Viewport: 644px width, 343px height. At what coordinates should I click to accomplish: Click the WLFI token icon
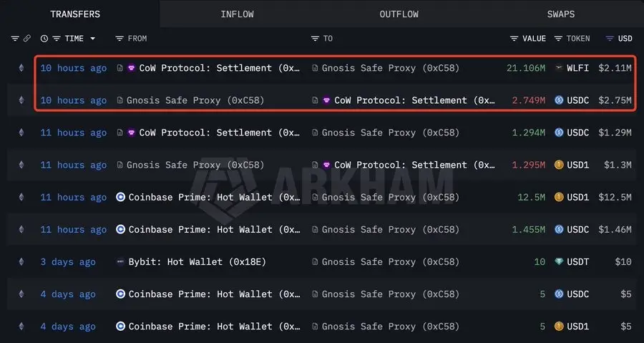pos(560,68)
